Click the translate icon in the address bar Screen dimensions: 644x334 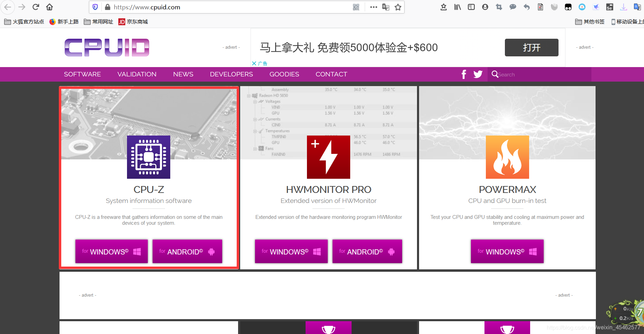(386, 7)
